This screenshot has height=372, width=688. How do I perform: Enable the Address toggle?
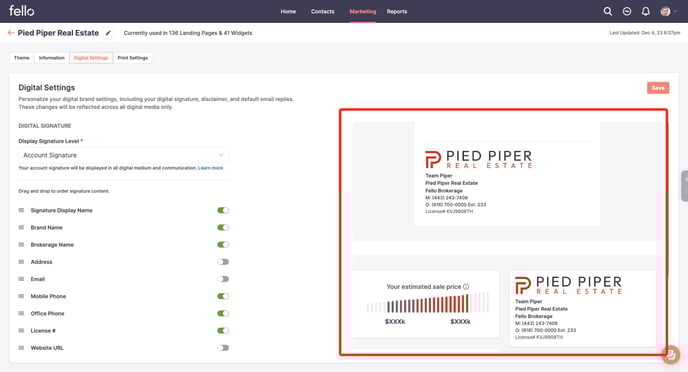coord(223,262)
